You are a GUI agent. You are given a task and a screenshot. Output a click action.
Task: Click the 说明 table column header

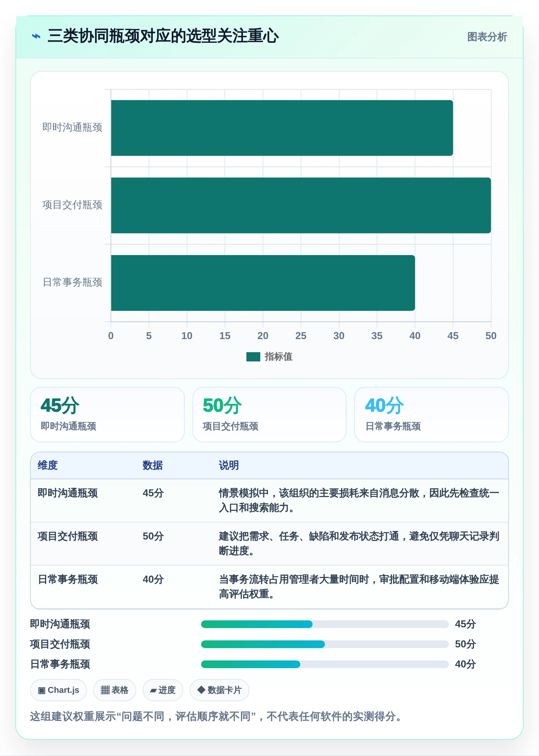tap(229, 465)
